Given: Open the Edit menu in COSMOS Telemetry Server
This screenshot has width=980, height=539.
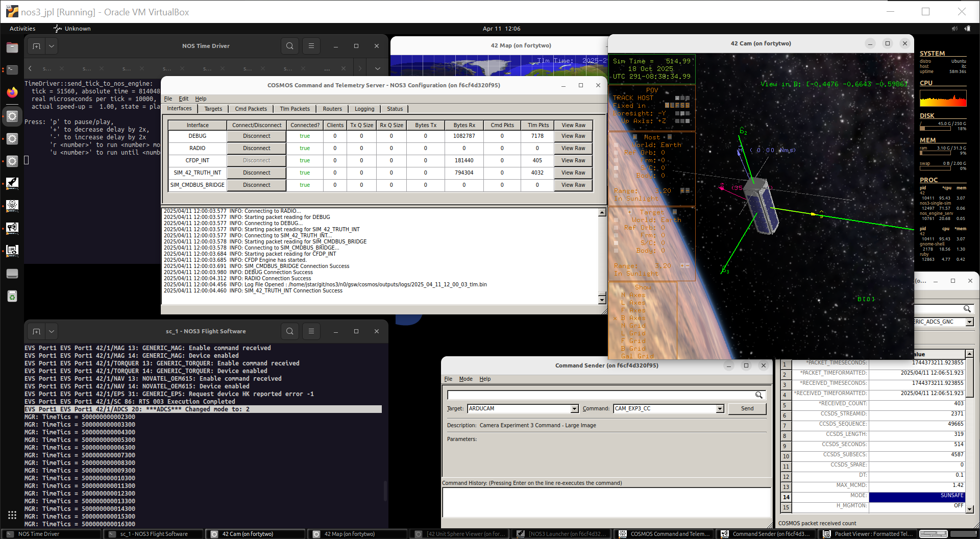Looking at the screenshot, I should click(184, 99).
